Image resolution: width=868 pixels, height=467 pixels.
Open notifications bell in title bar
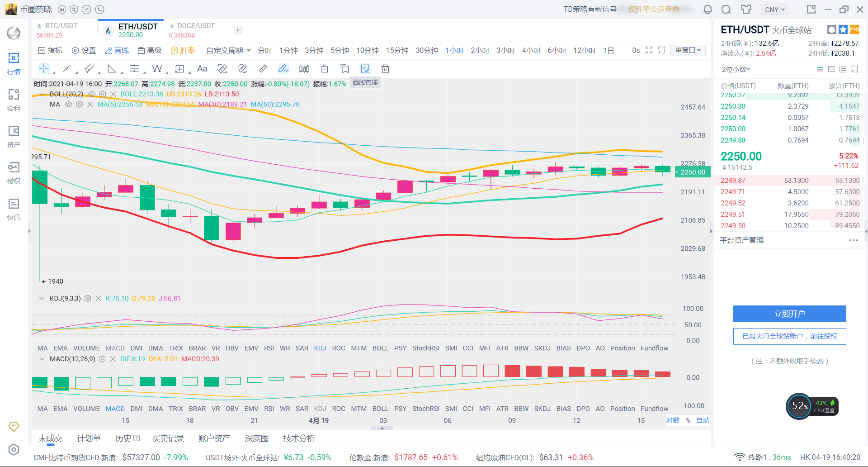coord(708,10)
